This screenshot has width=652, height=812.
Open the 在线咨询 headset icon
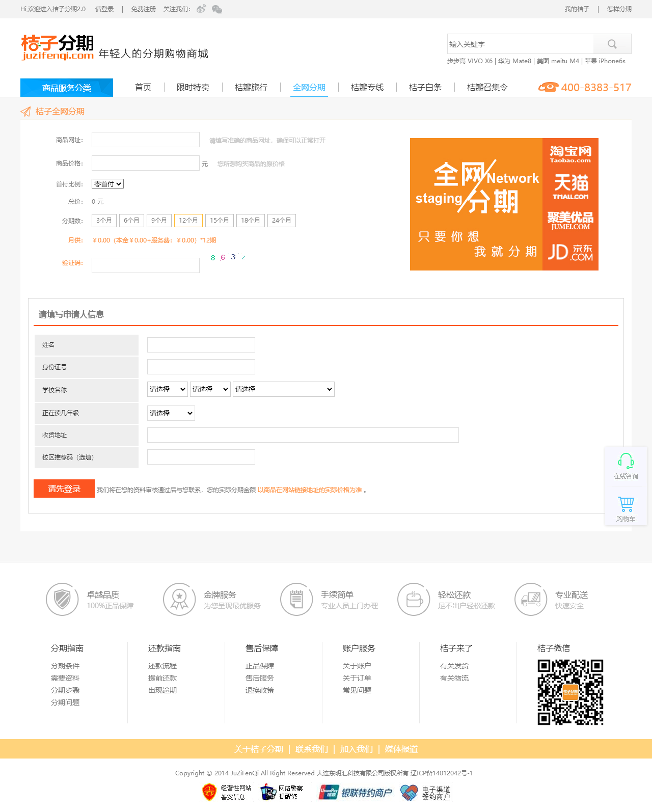coord(626,462)
